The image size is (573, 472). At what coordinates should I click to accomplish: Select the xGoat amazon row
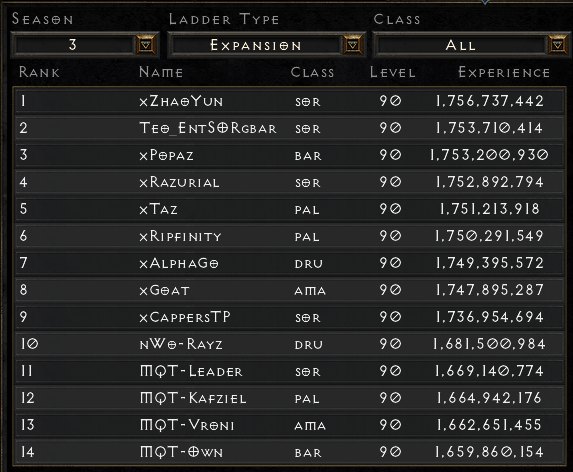(289, 290)
